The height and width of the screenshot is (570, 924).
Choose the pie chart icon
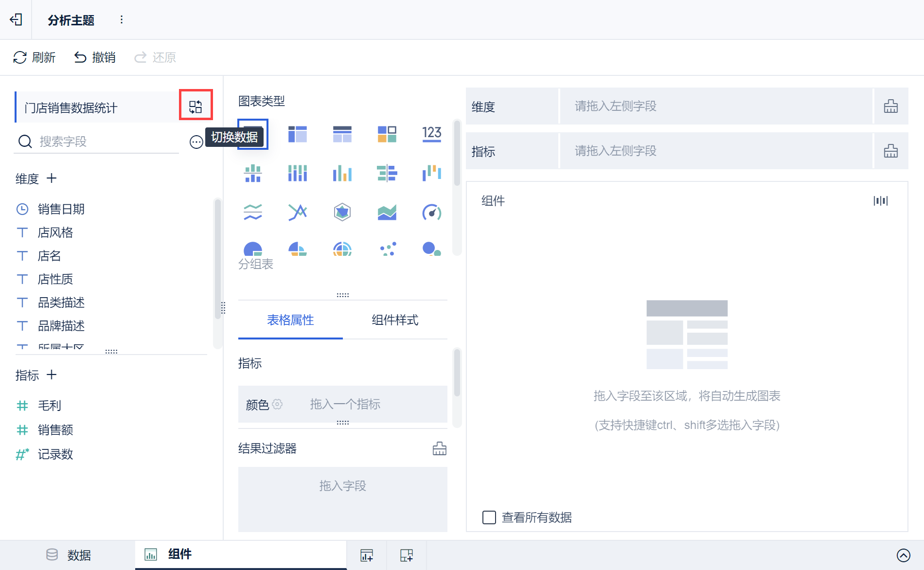(x=253, y=249)
